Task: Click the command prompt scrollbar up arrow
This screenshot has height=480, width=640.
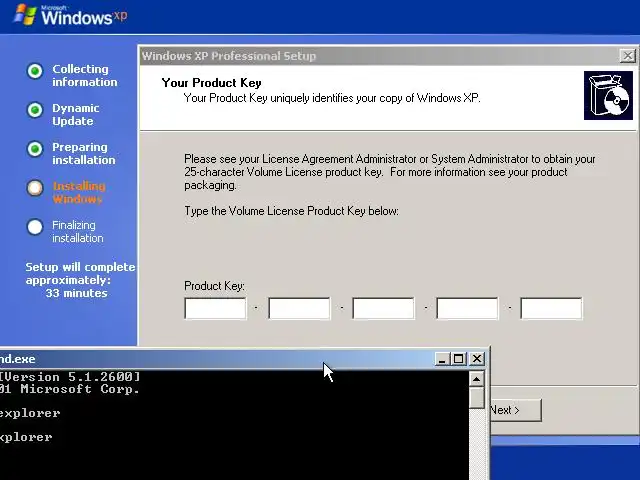Action: [x=476, y=379]
